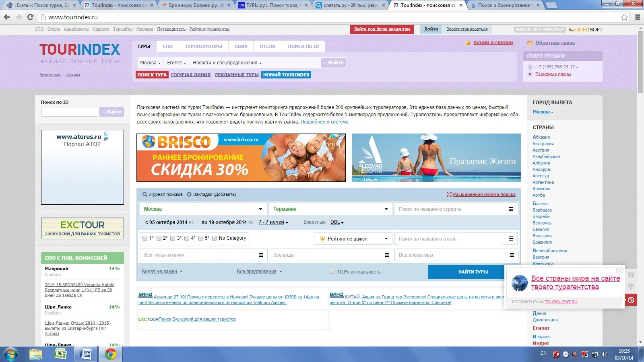Click ГОРЯЧАЯ ЛИНИЯ link
The width and height of the screenshot is (644, 362).
tap(191, 75)
